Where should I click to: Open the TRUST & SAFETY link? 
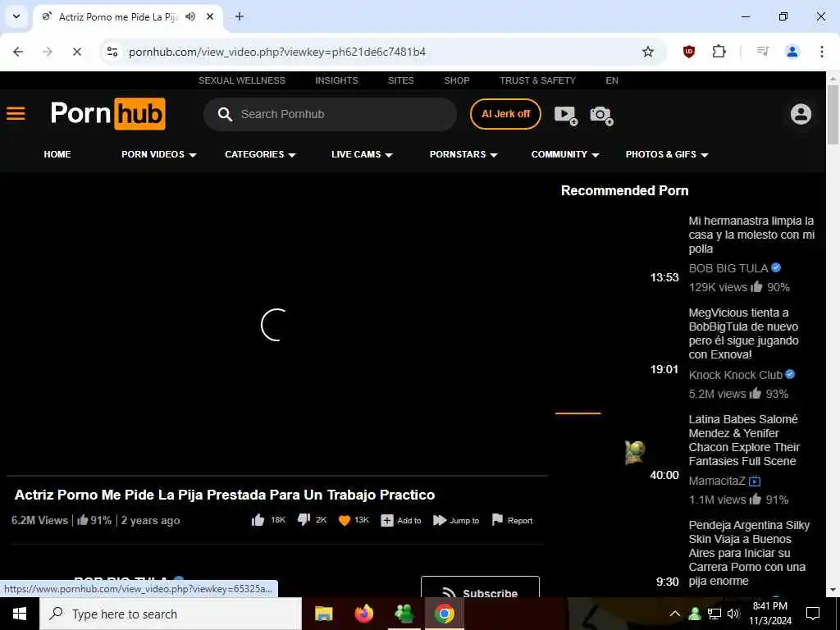pyautogui.click(x=537, y=80)
